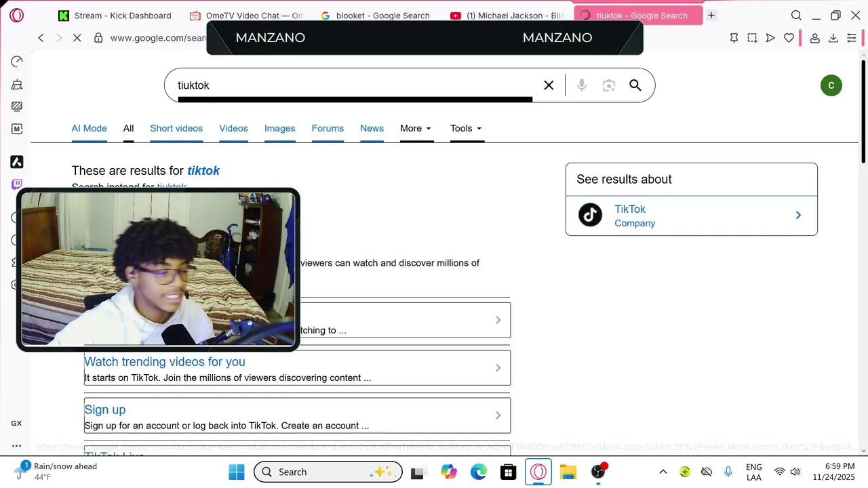Open Twitch panel in sidebar
The height and width of the screenshot is (488, 868).
pyautogui.click(x=17, y=184)
